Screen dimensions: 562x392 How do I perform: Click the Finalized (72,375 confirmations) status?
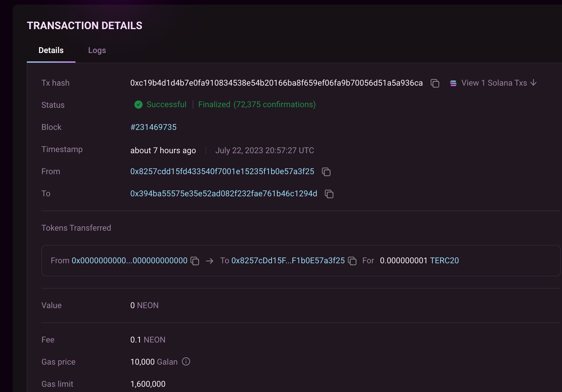[x=257, y=105]
